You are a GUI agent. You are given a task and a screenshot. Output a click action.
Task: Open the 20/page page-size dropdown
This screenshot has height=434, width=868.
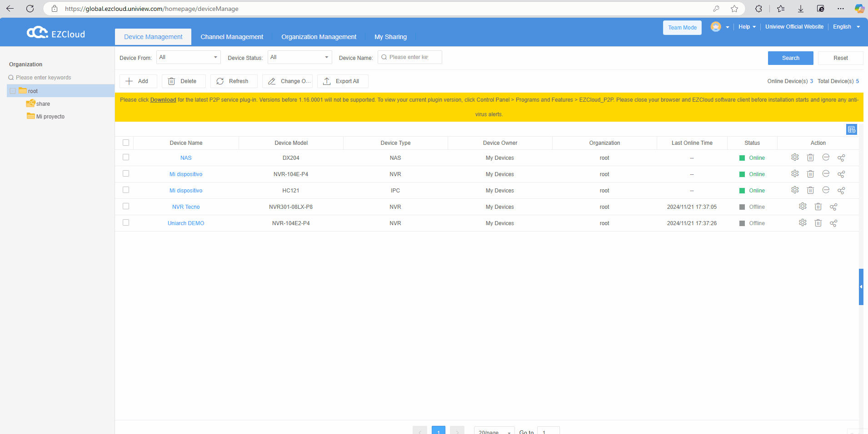point(494,431)
